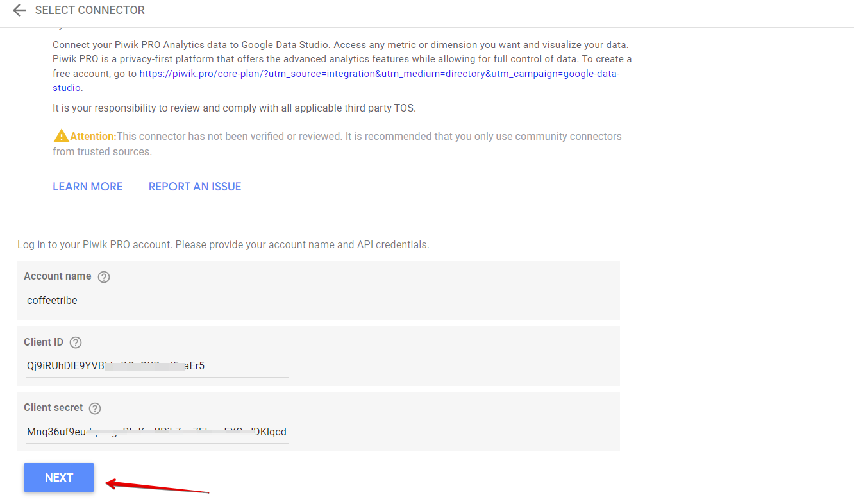Click the "Log in to your Piwik PRO account" instruction

(223, 245)
